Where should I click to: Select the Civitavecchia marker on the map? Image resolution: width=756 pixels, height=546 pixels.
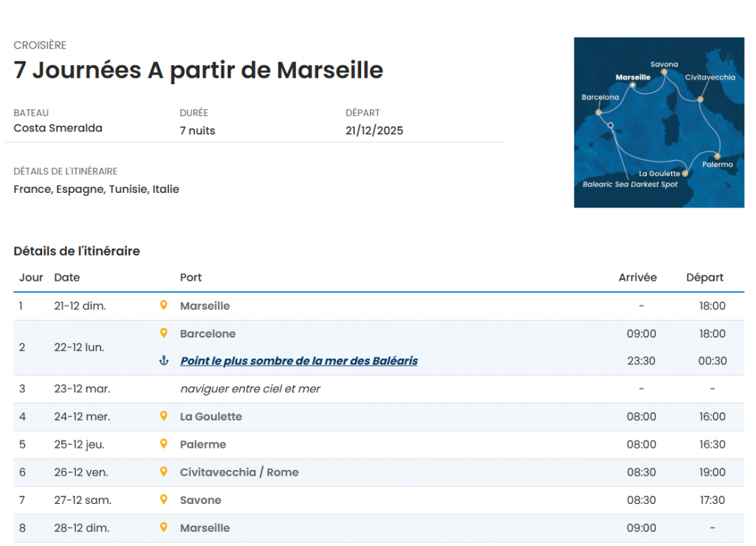700,99
